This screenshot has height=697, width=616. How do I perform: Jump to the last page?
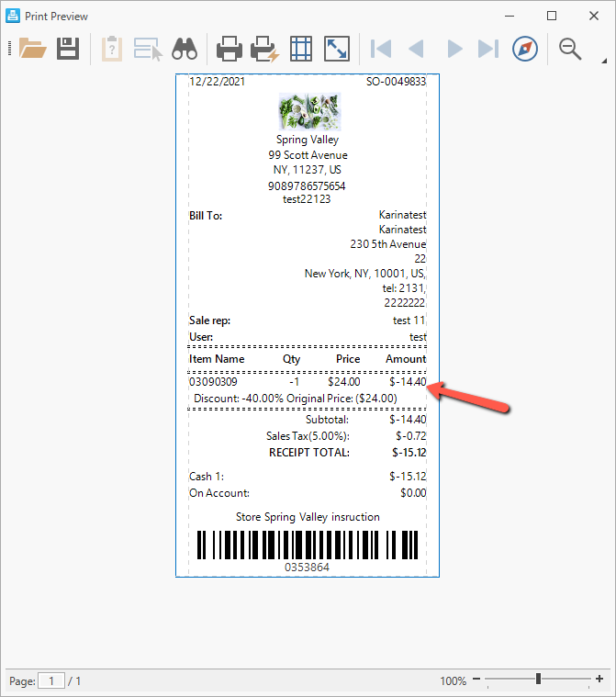(x=487, y=49)
